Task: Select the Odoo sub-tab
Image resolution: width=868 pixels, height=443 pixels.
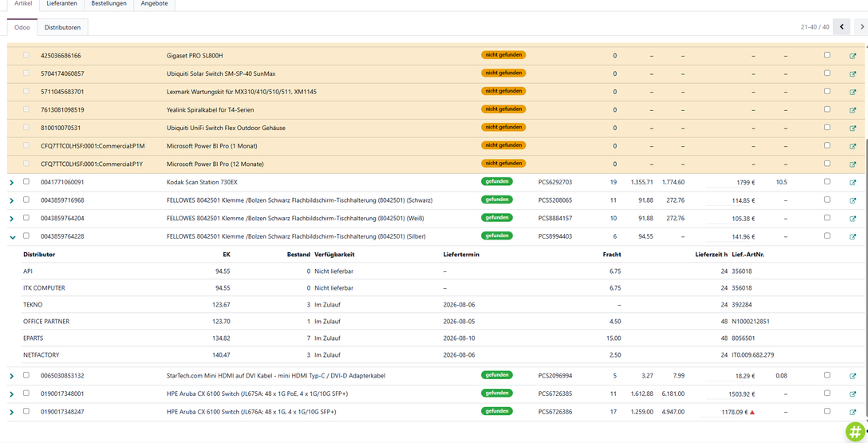Action: coord(22,27)
